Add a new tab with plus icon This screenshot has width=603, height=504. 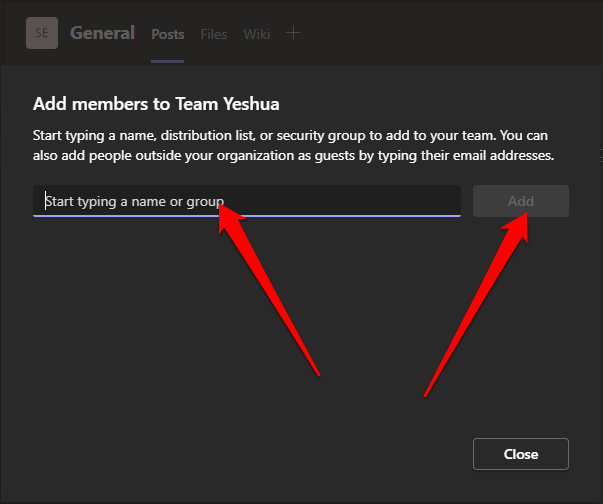coord(292,33)
